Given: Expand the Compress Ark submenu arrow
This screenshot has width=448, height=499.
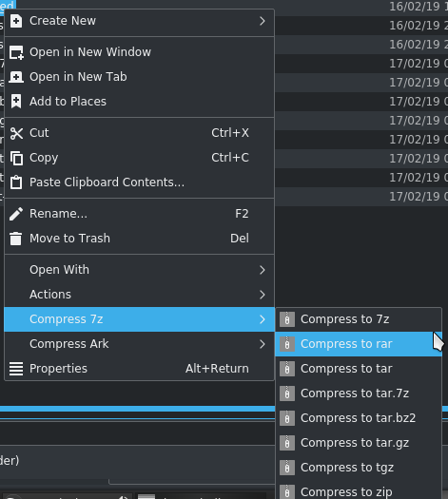Looking at the screenshot, I should coord(263,344).
